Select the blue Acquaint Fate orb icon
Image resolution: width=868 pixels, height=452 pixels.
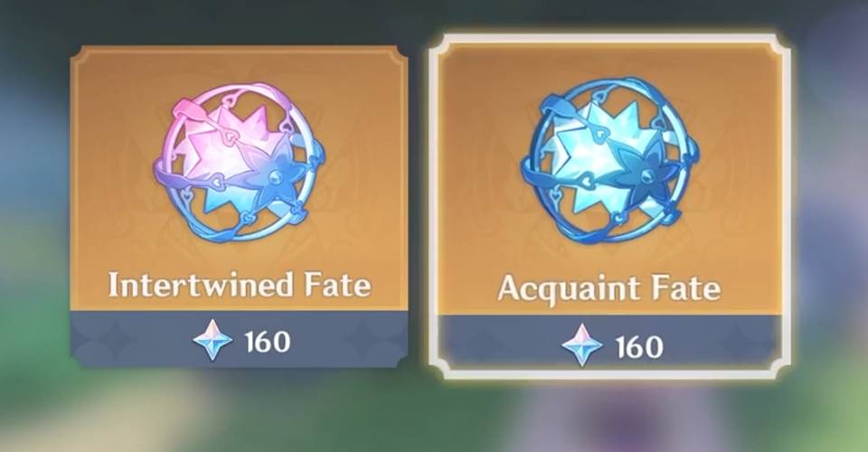[609, 160]
